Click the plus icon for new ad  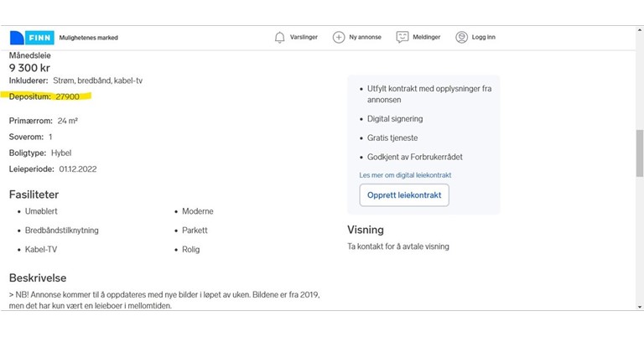tap(339, 38)
